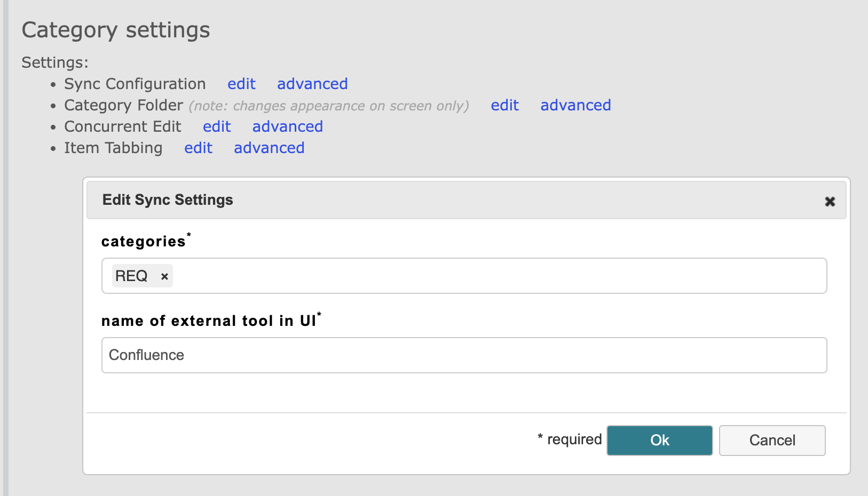Open advanced settings for Concurrent Edit
The height and width of the screenshot is (496, 868).
pos(288,126)
